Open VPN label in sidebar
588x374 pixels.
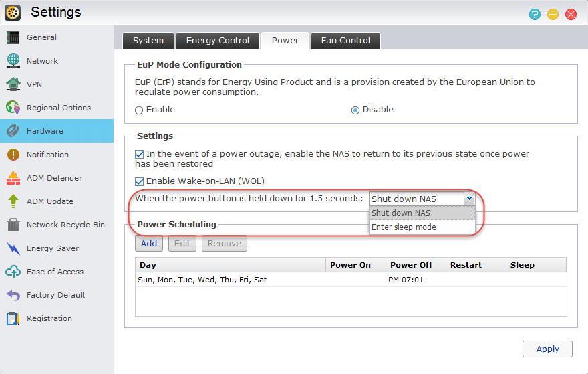(34, 84)
